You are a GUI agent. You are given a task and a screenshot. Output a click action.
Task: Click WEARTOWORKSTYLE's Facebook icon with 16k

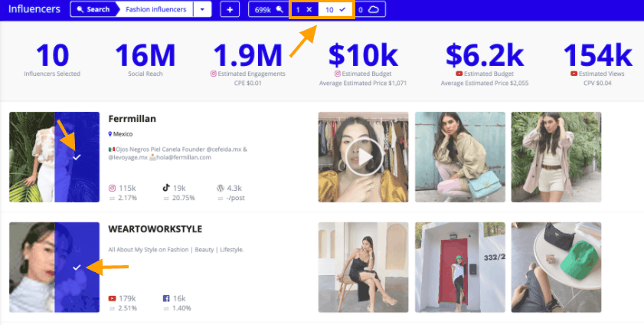coord(166,298)
